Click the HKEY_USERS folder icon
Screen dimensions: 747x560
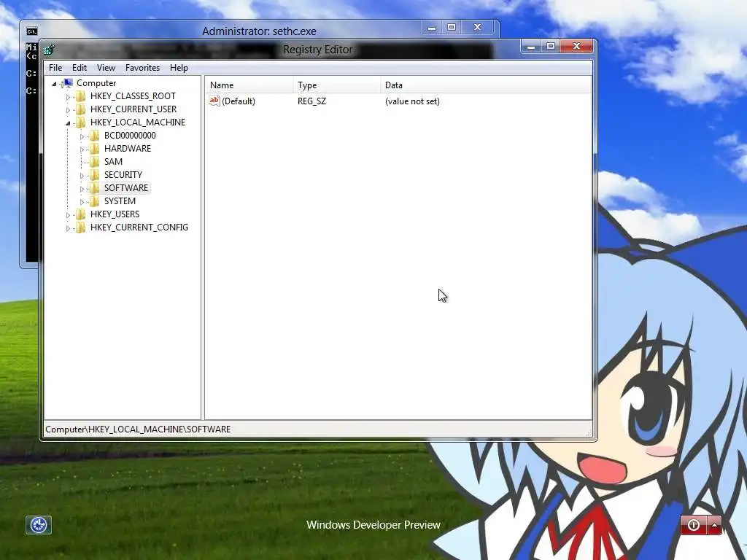tap(81, 214)
